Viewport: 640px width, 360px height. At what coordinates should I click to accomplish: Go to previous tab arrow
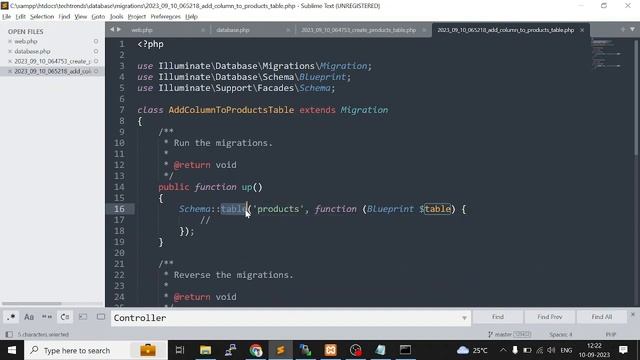(112, 29)
